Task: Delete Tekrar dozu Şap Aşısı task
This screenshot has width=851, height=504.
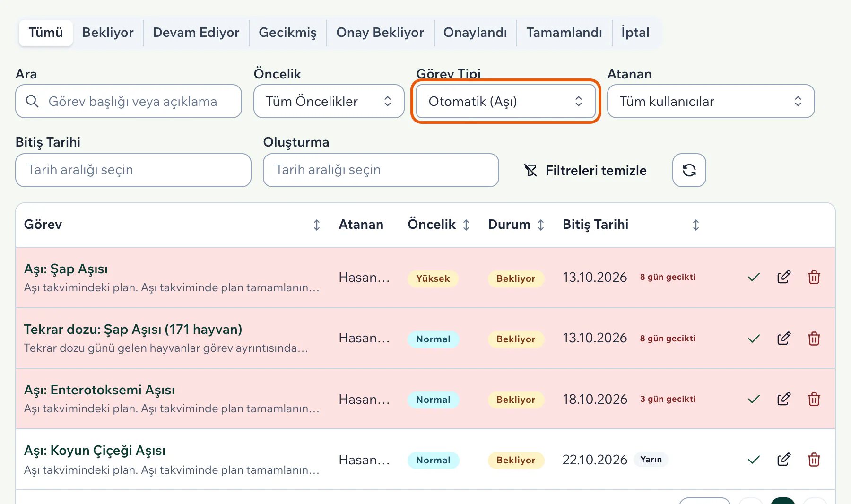Action: coord(814,339)
